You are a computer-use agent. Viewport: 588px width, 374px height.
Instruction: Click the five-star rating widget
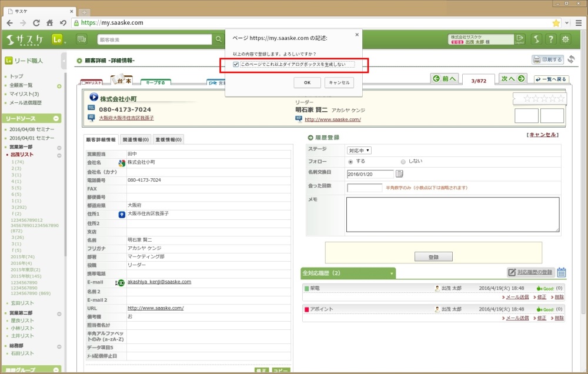(539, 98)
